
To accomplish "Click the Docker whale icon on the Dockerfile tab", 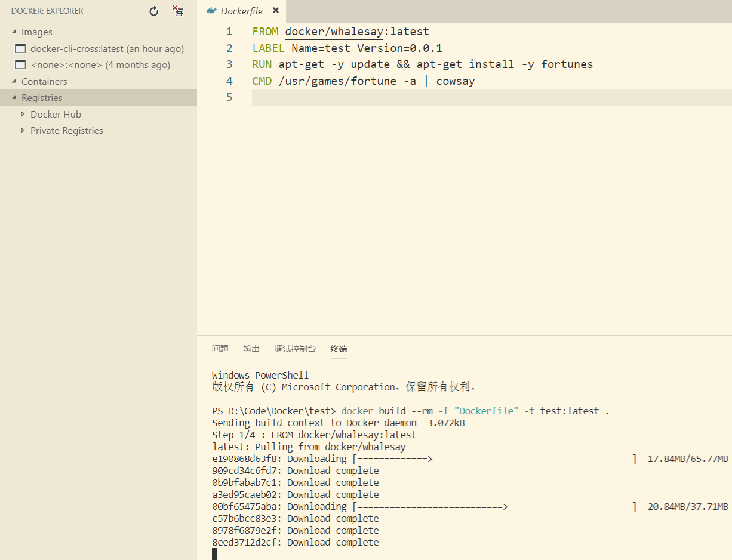I will (x=211, y=10).
